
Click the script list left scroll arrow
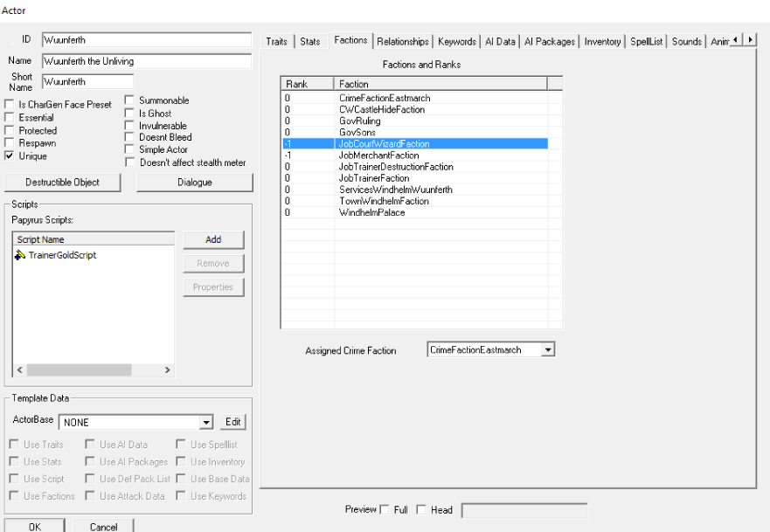pyautogui.click(x=19, y=370)
